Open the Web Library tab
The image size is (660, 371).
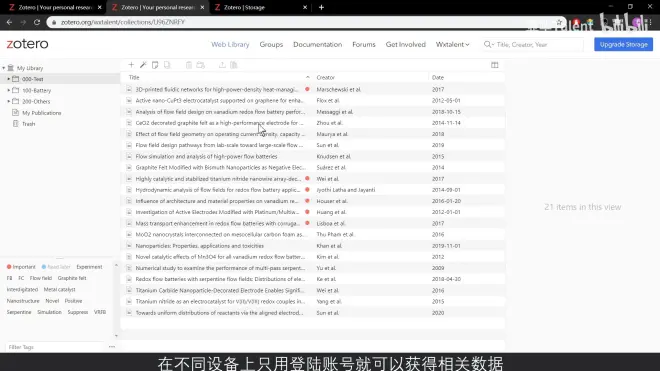pyautogui.click(x=230, y=44)
